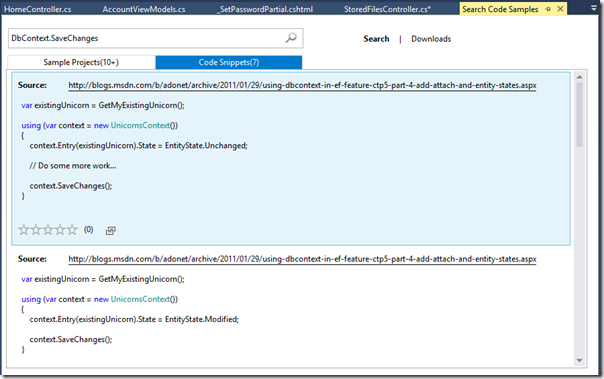Rate first snippet three stars
This screenshot has height=379, width=604.
pos(48,230)
